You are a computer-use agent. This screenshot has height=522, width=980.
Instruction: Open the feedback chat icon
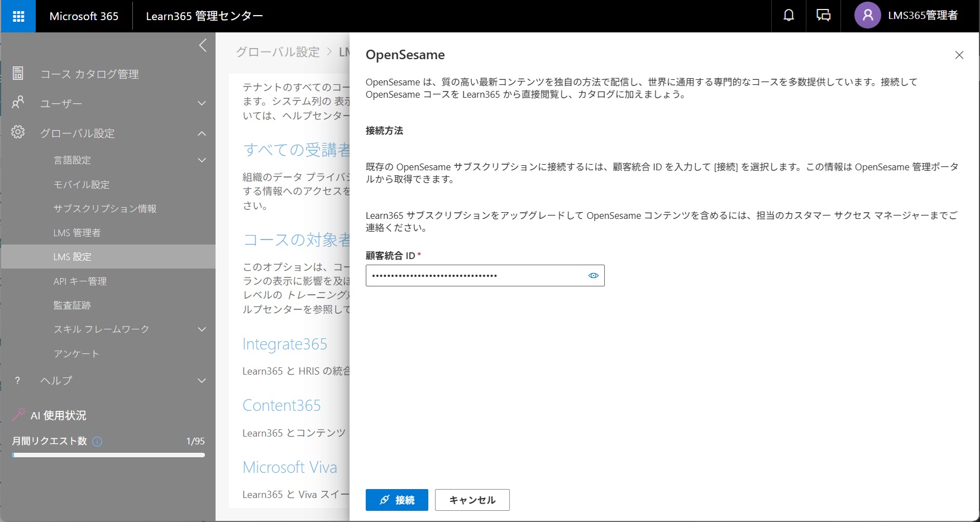pyautogui.click(x=824, y=16)
